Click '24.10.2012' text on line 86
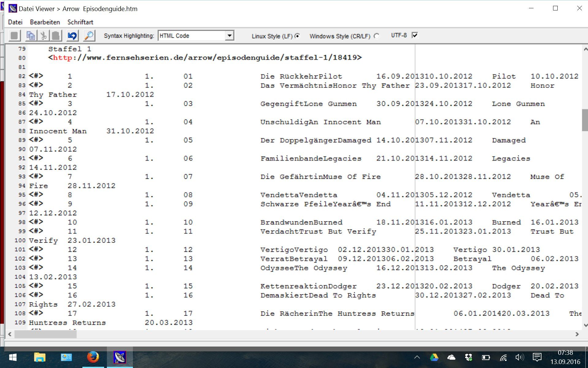The image size is (588, 368). coord(53,113)
